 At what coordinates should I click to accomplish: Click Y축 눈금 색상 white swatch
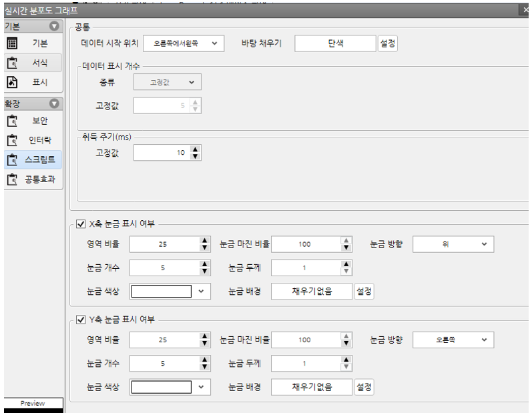[162, 387]
